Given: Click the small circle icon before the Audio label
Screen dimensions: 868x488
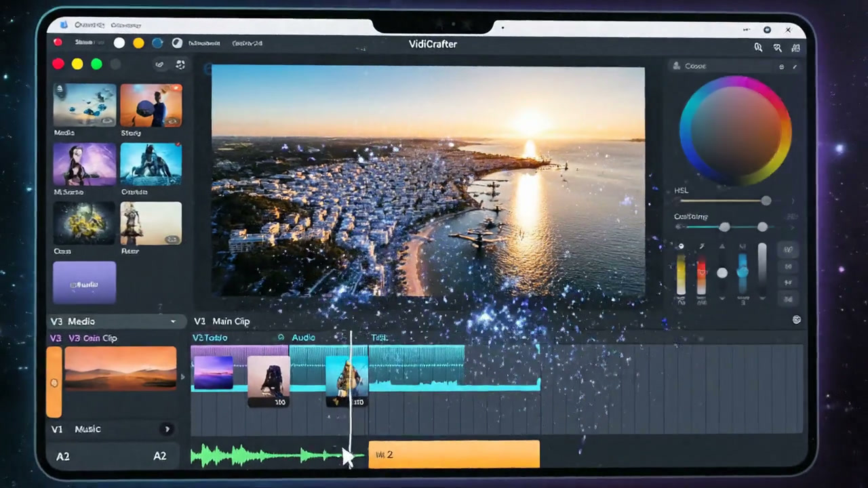Looking at the screenshot, I should (281, 338).
